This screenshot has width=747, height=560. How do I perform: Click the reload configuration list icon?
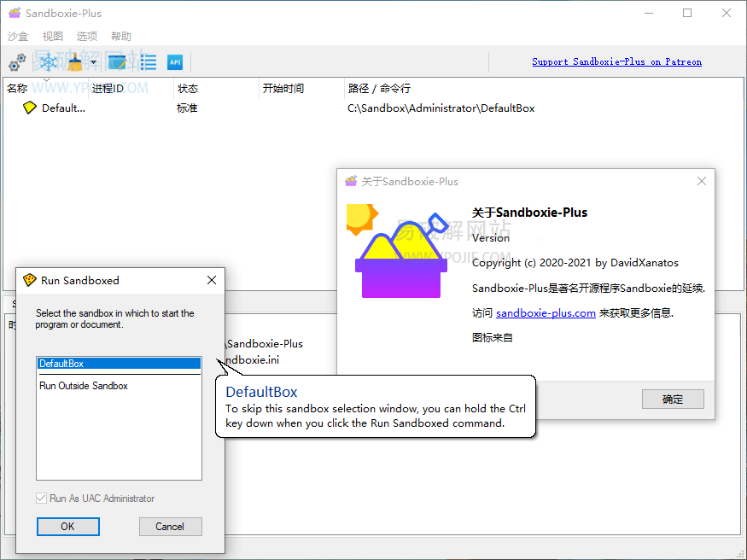[148, 61]
